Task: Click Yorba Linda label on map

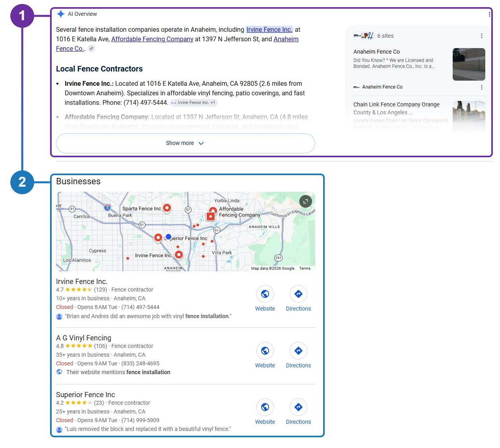Action: [x=227, y=201]
